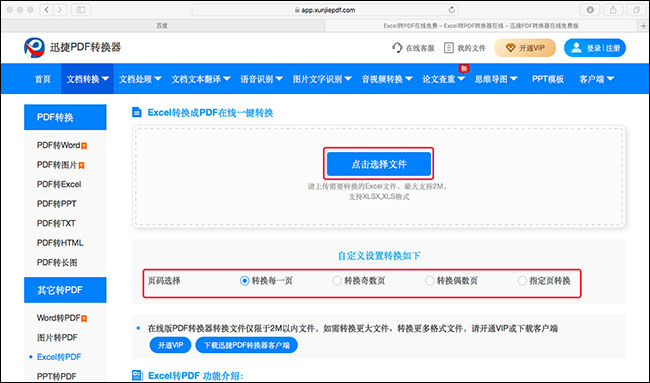650x383 pixels.
Task: Open the PDF转长图 sidebar link
Action: click(x=57, y=262)
